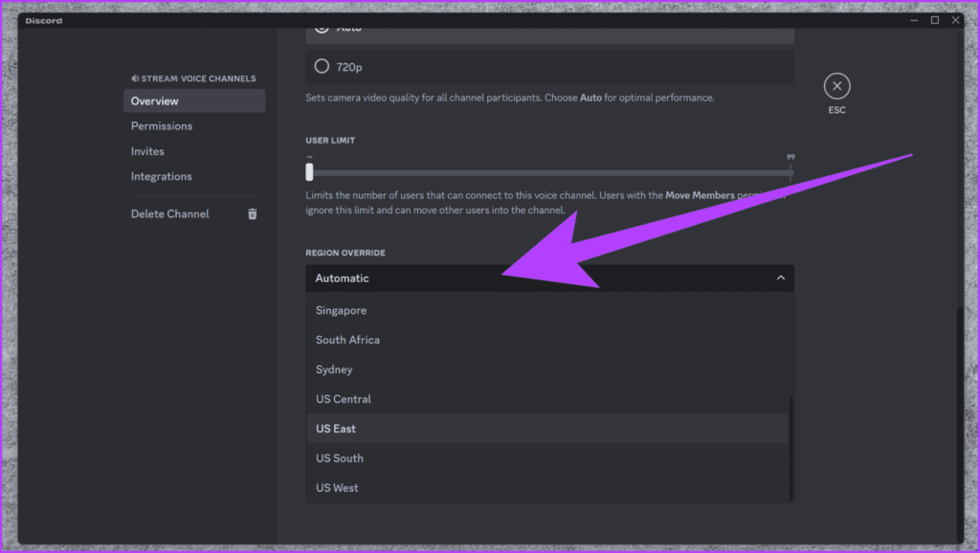This screenshot has height=553, width=980.
Task: Open the Integrations settings page
Action: (162, 176)
